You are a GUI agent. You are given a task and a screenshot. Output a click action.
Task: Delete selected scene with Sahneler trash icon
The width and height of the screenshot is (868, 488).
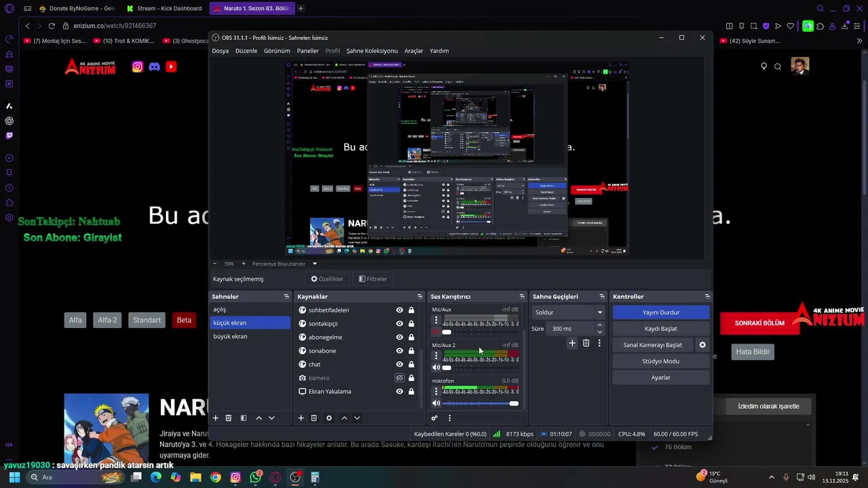[229, 418]
